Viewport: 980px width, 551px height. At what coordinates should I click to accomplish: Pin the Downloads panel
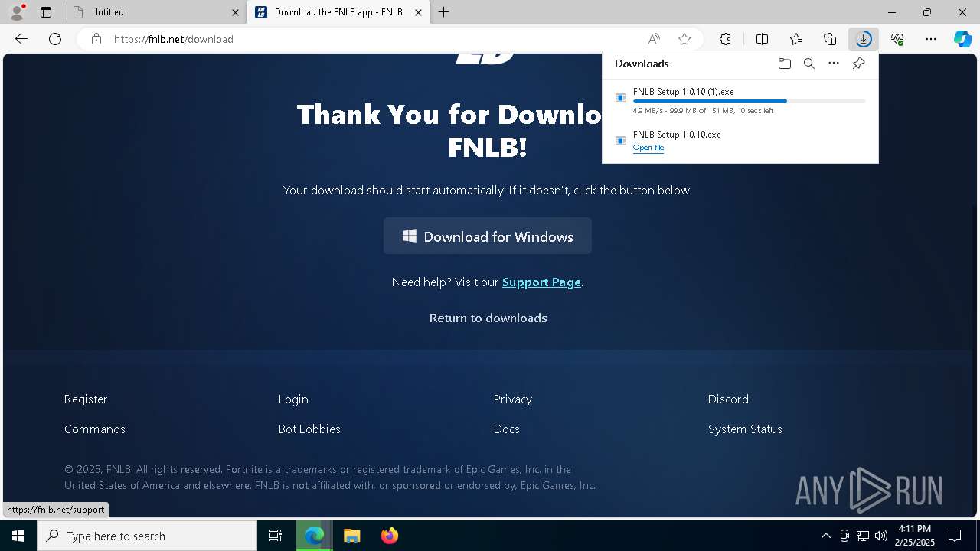(x=858, y=64)
